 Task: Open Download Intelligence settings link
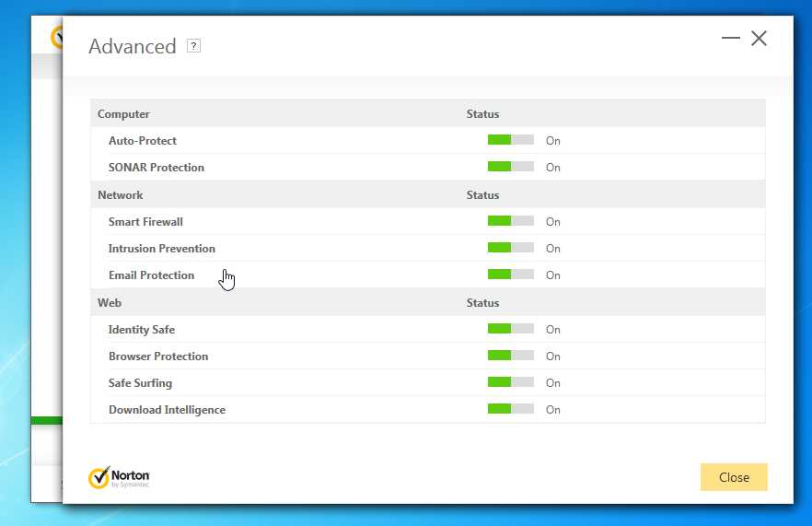point(167,410)
